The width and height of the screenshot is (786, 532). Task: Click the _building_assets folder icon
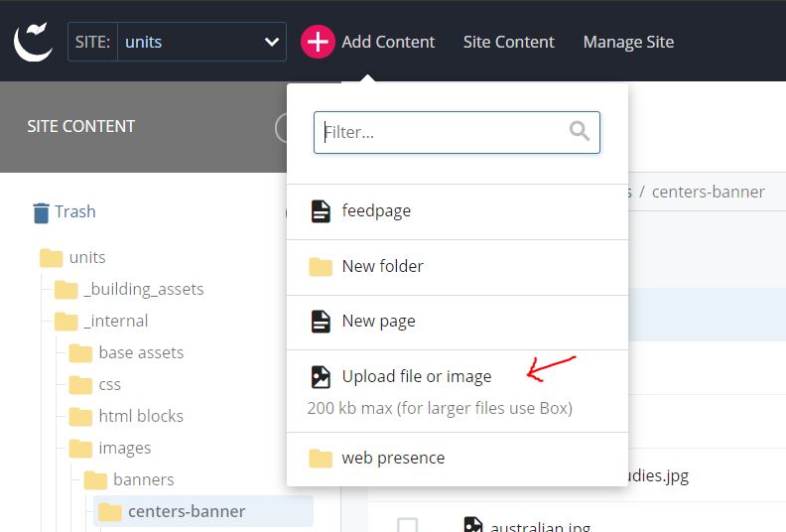pyautogui.click(x=66, y=290)
